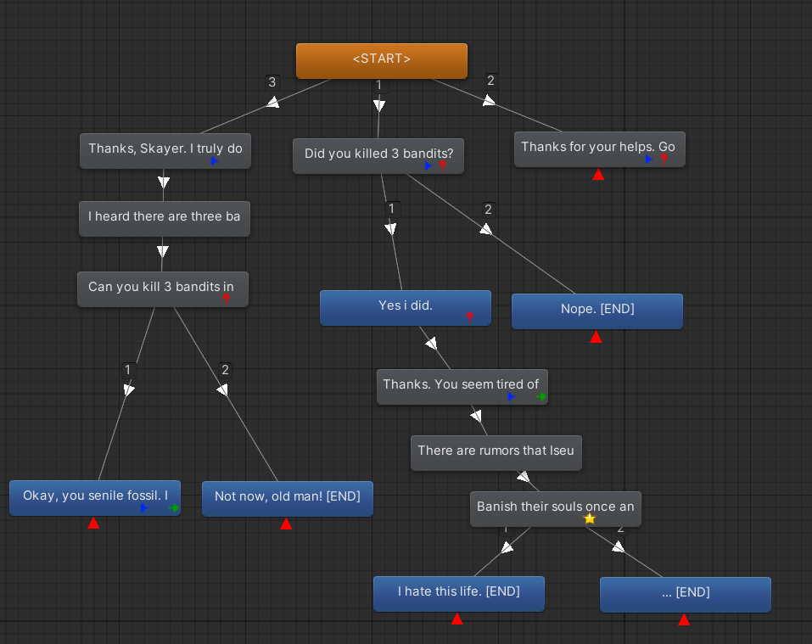The height and width of the screenshot is (644, 812).
Task: Select the I heard there are three ba node
Action: tap(164, 217)
